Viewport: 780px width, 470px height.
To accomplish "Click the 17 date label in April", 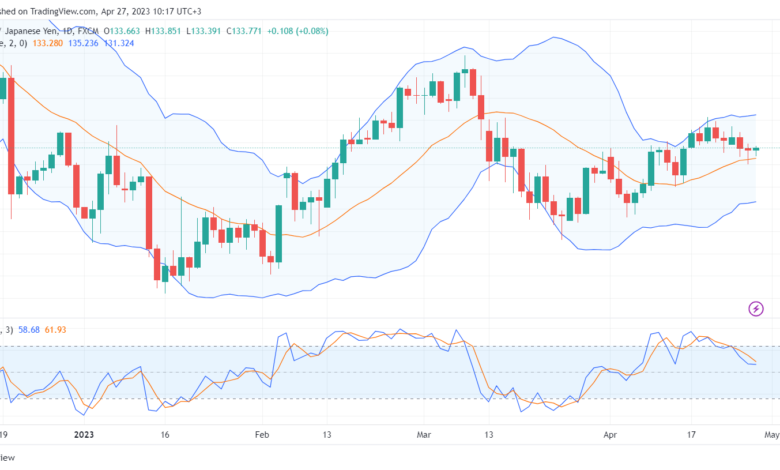I will coord(691,435).
